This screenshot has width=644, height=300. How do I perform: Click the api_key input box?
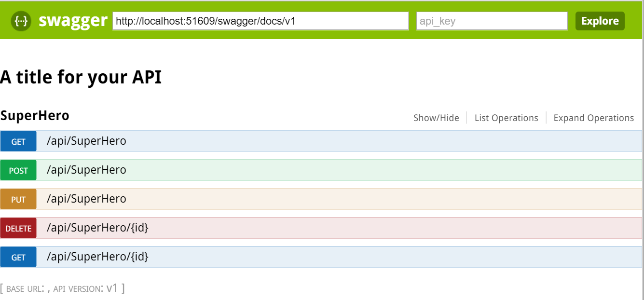tap(492, 21)
